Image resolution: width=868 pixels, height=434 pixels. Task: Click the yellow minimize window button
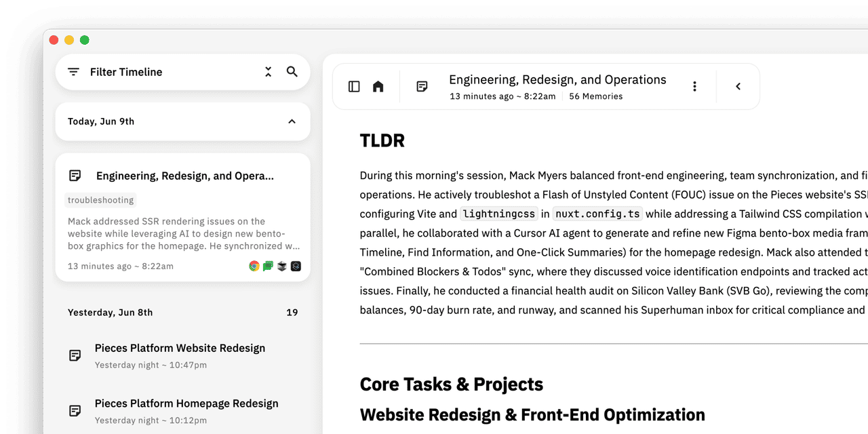(69, 40)
